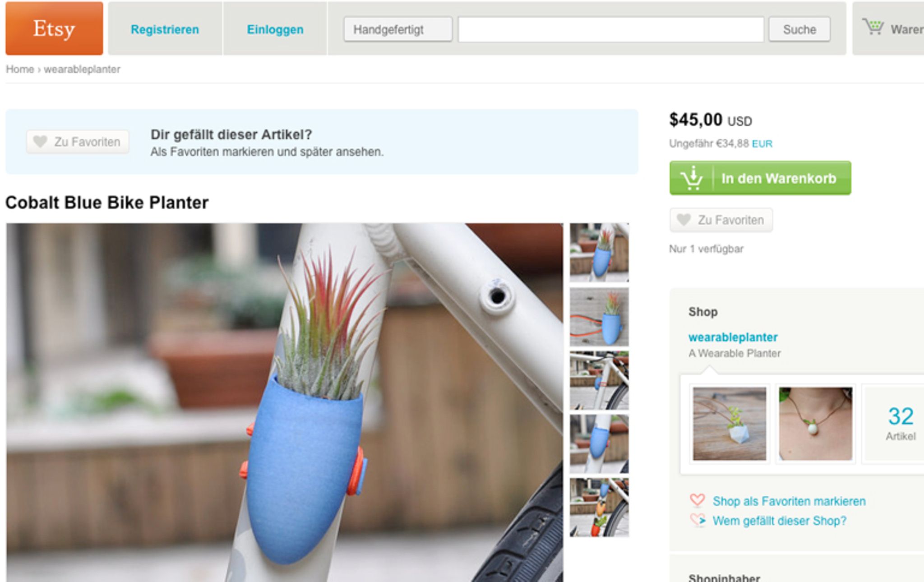Click heart icon beside Shop als Favoriten markieren
Viewport: 924px width, 582px height.
coord(697,500)
